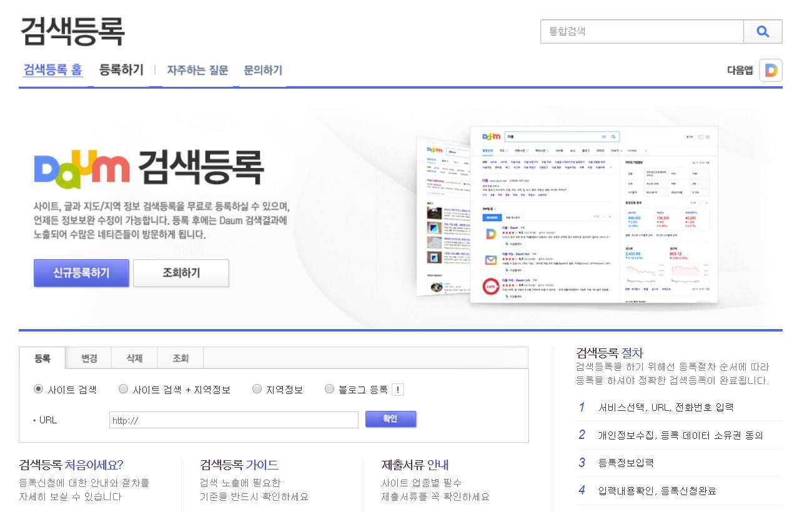Open the 제출서류 안내 link
This screenshot has height=512, width=812.
[x=415, y=465]
